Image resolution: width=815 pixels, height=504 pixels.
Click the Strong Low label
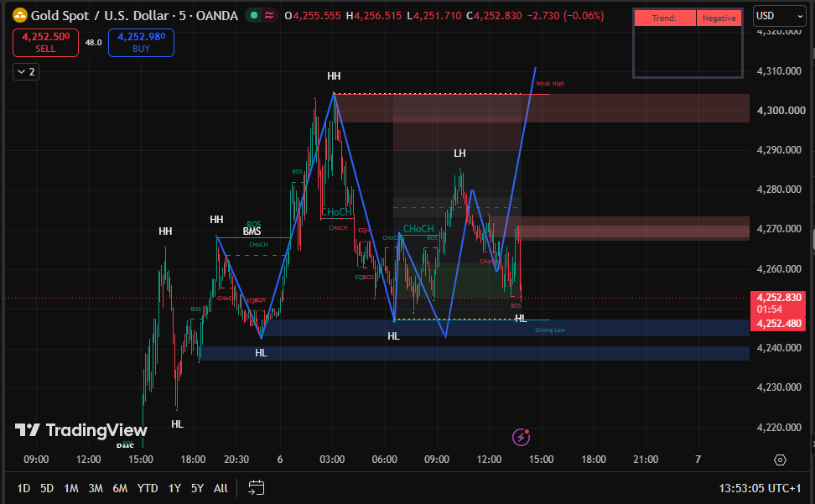550,330
